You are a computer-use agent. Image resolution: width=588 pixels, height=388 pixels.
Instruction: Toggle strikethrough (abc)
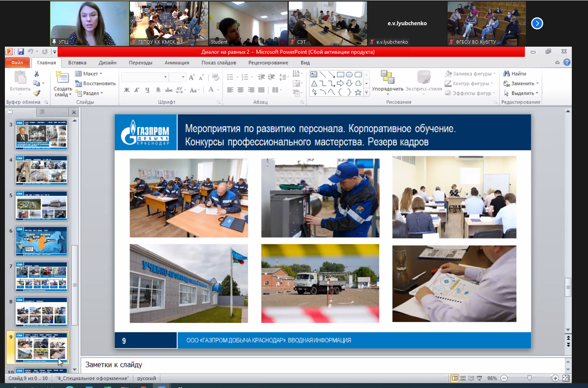169,90
